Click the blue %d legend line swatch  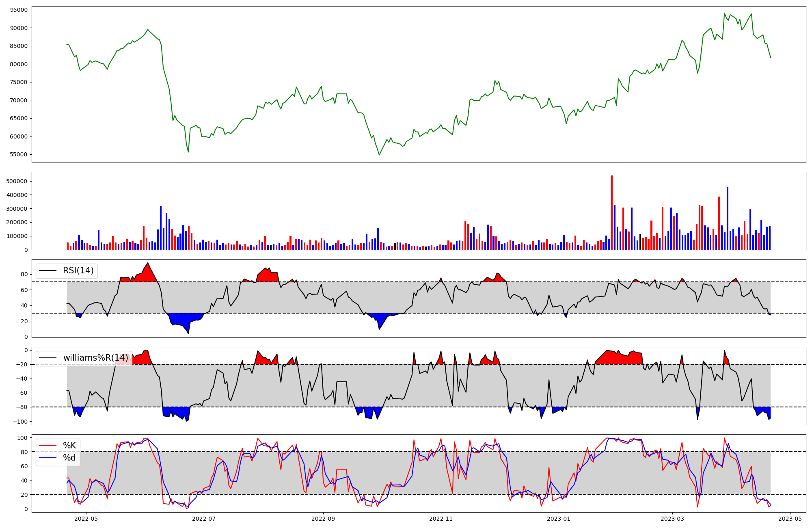(x=47, y=458)
